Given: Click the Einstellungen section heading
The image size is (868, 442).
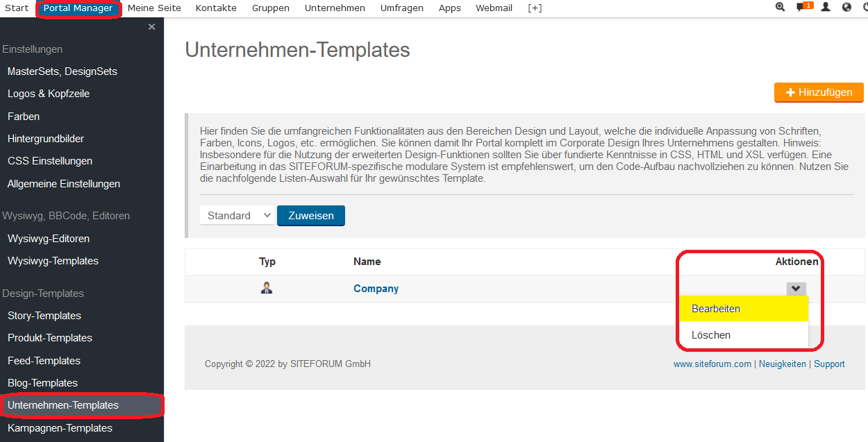Looking at the screenshot, I should pos(33,49).
